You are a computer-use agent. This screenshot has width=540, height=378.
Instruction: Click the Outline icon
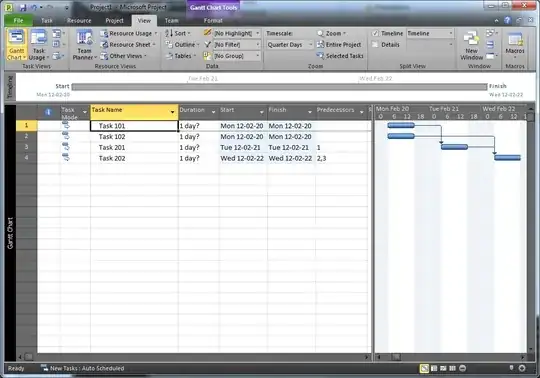click(x=169, y=45)
